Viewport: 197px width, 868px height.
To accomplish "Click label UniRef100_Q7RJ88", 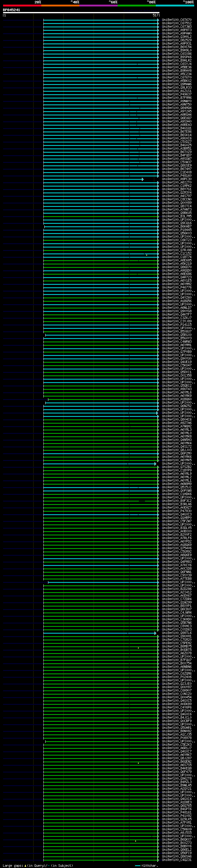I will click(176, 250).
